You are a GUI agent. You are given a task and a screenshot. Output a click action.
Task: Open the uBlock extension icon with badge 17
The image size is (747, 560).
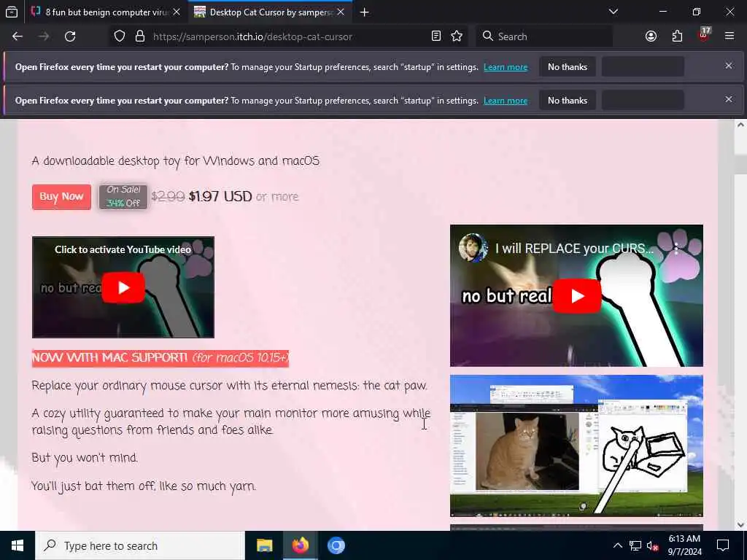tap(704, 35)
